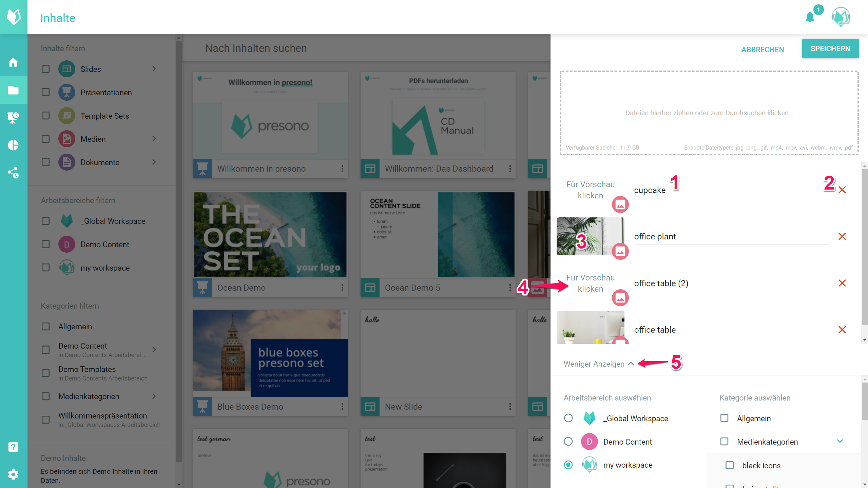Open settings gear in sidebar
This screenshot has width=868, height=488.
click(13, 474)
